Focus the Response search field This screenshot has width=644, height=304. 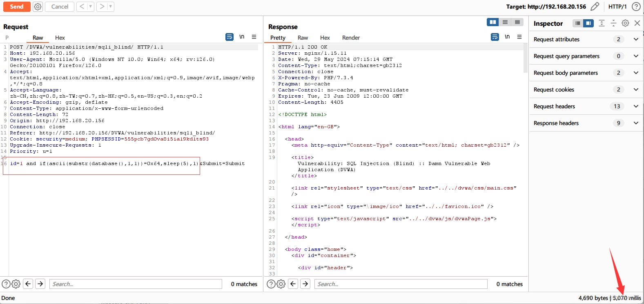401,284
